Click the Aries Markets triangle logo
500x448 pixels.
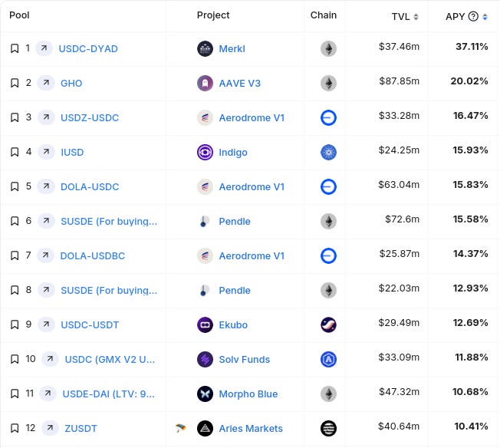point(205,428)
